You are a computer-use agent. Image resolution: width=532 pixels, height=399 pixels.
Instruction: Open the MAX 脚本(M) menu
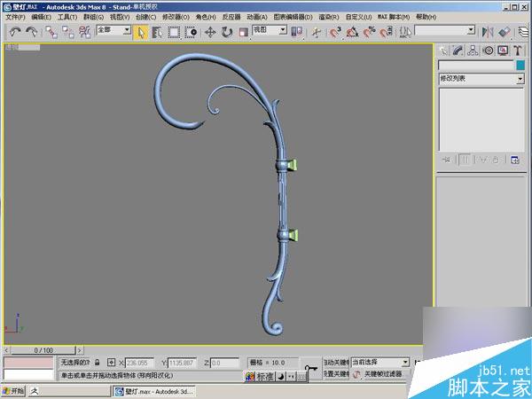(x=394, y=17)
